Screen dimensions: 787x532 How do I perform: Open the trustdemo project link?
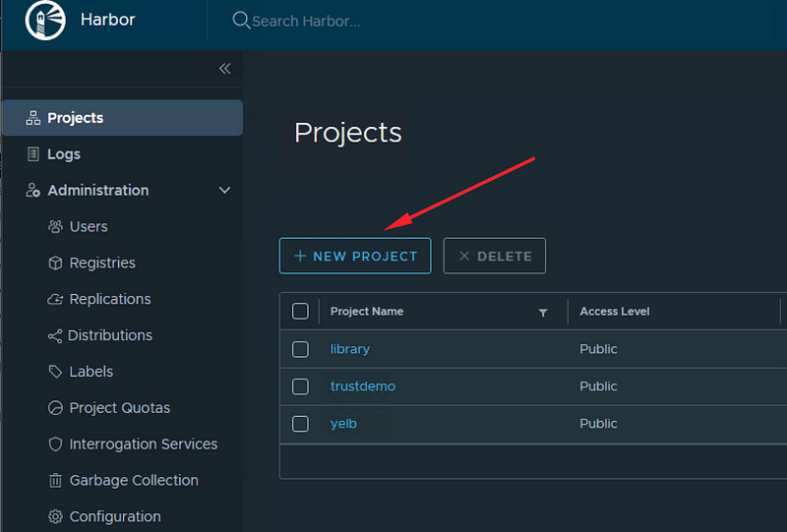pyautogui.click(x=363, y=385)
